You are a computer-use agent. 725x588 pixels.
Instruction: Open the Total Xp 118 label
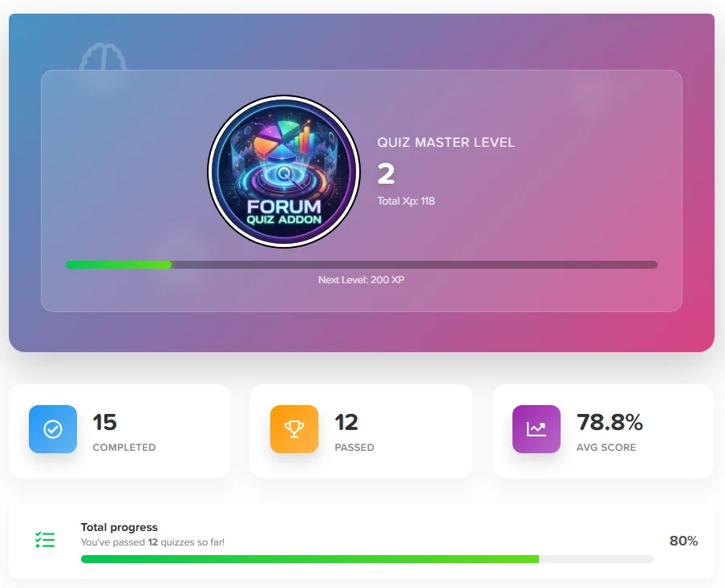coord(405,201)
